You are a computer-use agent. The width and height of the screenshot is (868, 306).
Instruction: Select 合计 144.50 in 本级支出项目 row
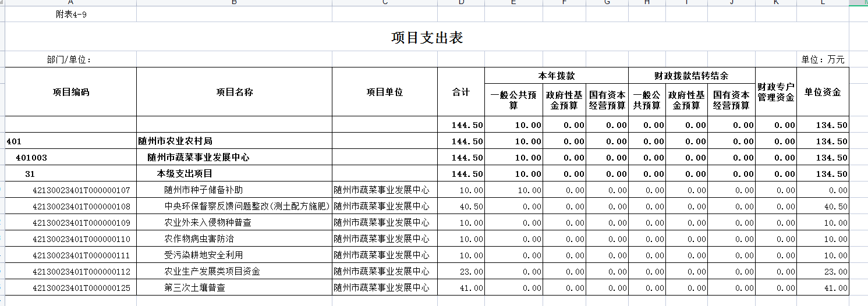[x=461, y=173]
